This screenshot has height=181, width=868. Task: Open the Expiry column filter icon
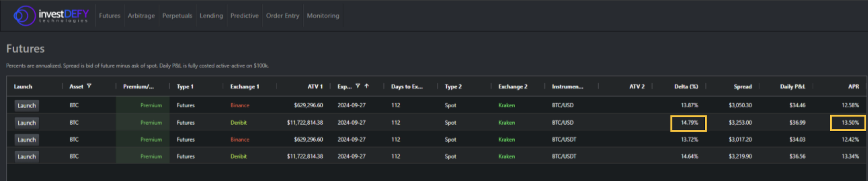(x=358, y=86)
